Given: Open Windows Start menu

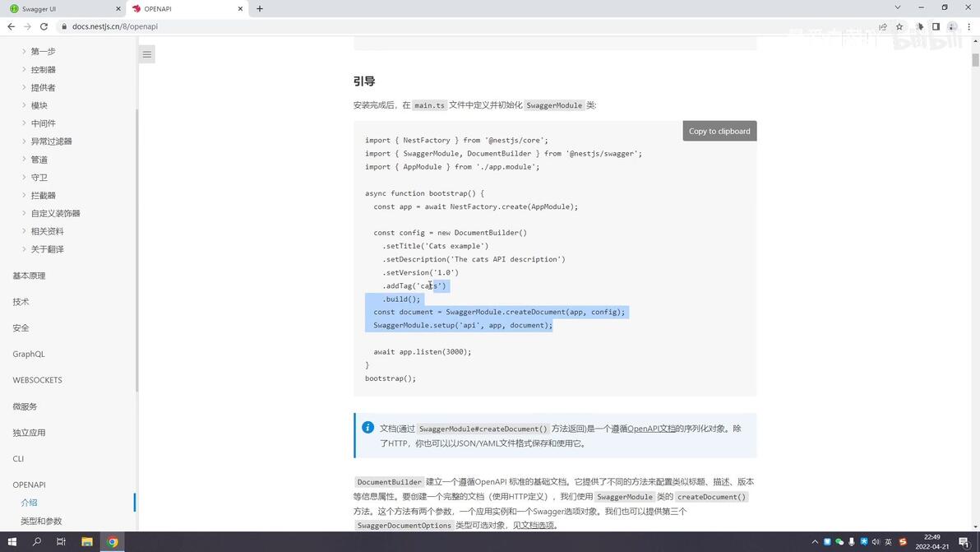Looking at the screenshot, I should click(12, 541).
